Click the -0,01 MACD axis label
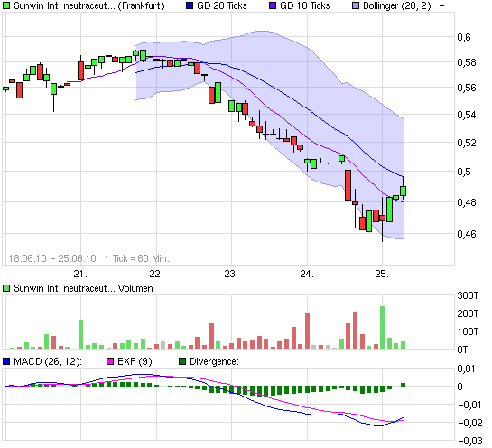The width and height of the screenshot is (492, 448). click(x=469, y=405)
